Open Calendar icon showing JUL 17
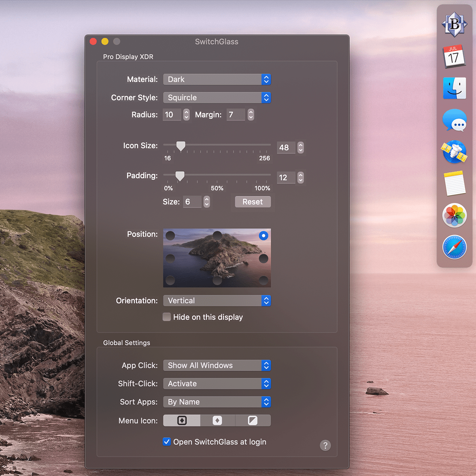This screenshot has height=476, width=476. [x=454, y=56]
